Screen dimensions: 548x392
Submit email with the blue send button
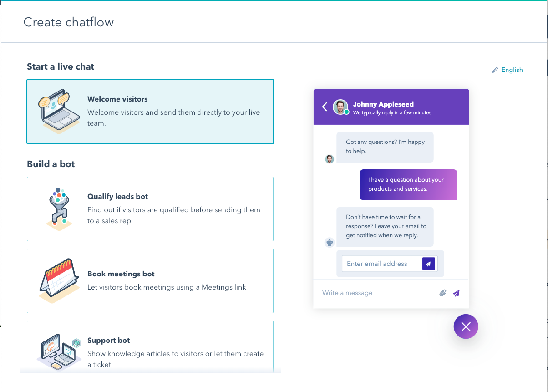[x=428, y=264]
